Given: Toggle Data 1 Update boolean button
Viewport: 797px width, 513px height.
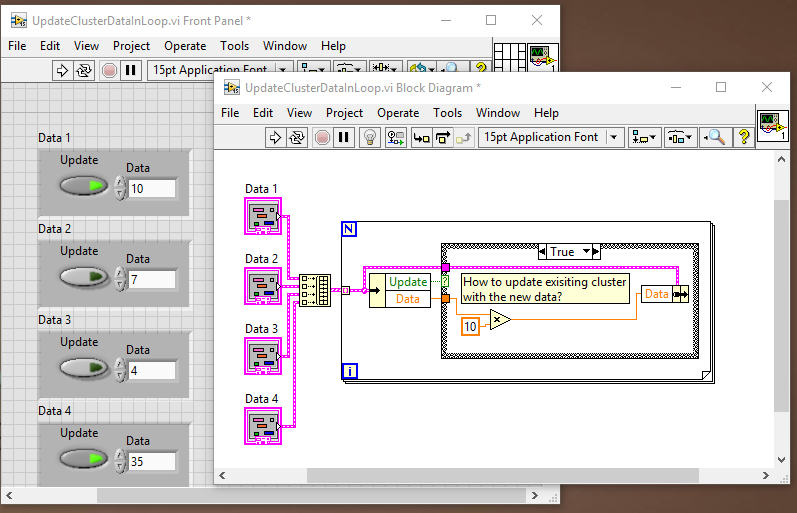Looking at the screenshot, I should (x=84, y=186).
